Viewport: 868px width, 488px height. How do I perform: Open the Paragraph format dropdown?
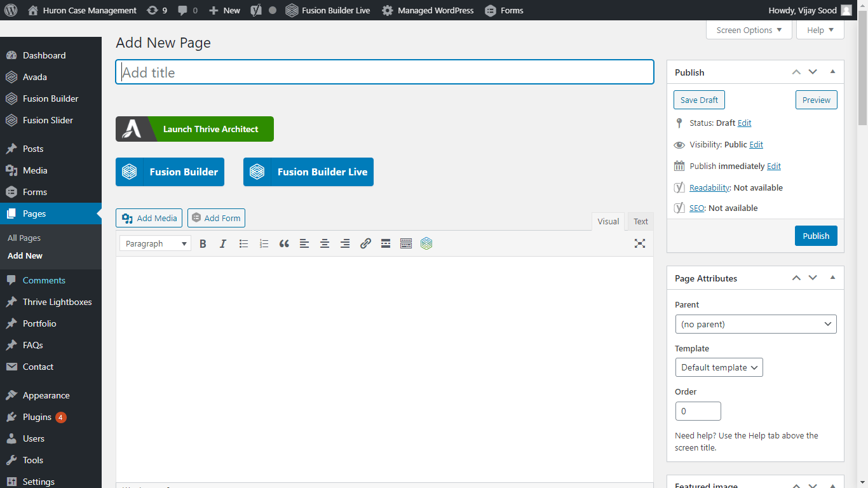[x=155, y=243]
